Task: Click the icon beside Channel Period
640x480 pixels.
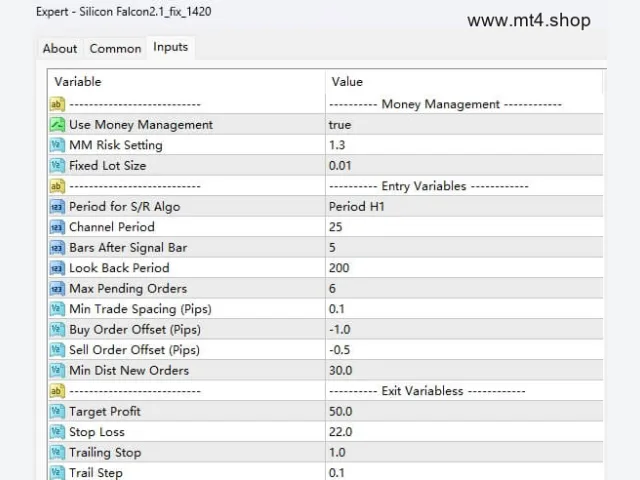Action: tap(57, 227)
